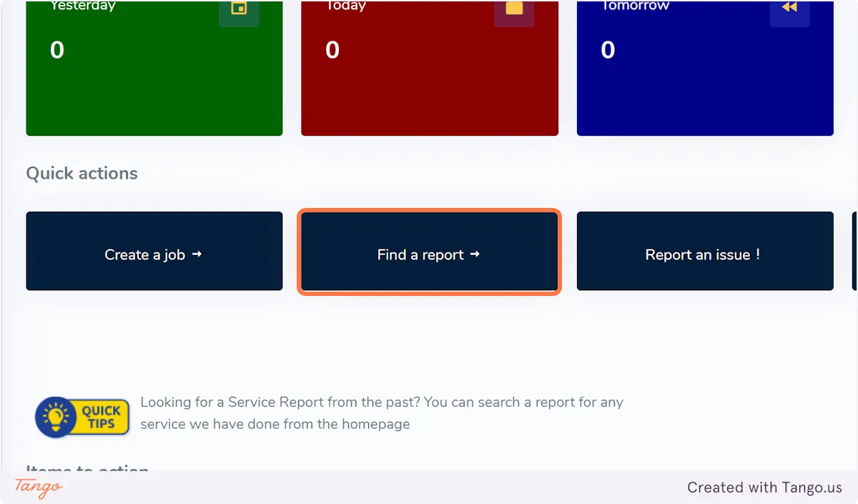
Task: Click the Quick Tips lightbulb badge
Action: click(x=82, y=417)
